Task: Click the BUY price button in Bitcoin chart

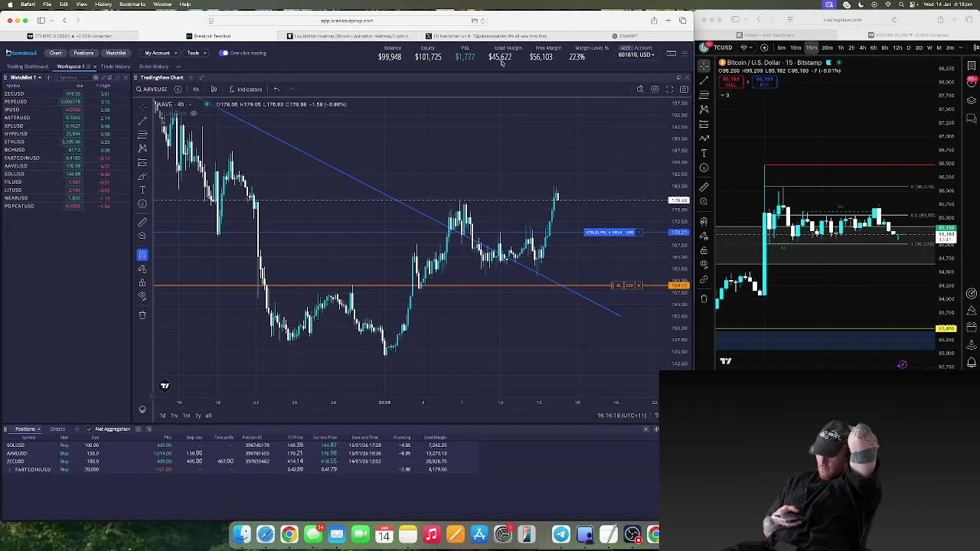Action: tap(764, 80)
